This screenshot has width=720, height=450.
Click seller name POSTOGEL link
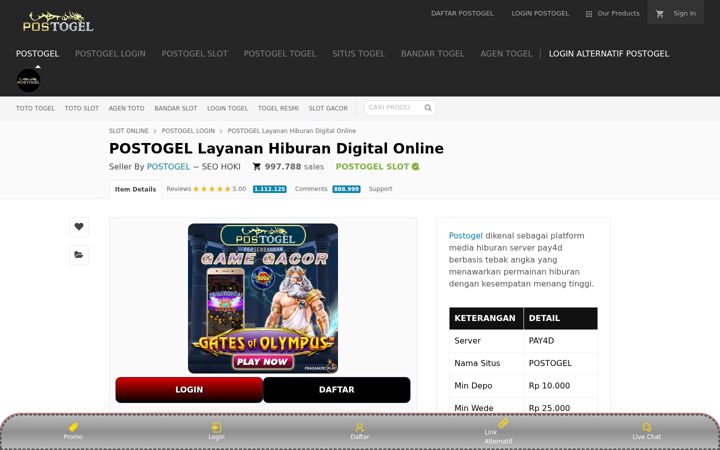coord(168,167)
